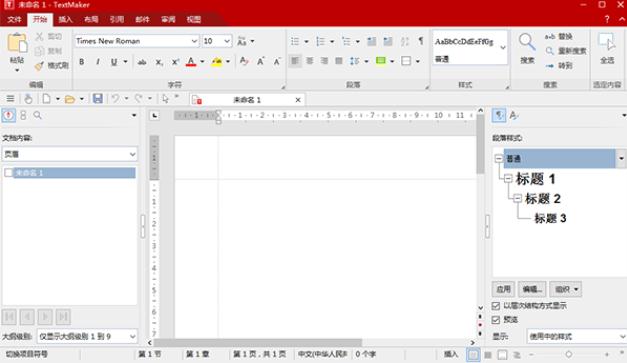Apply green paragraph shading color
This screenshot has width=627, height=363.
pyautogui.click(x=381, y=61)
